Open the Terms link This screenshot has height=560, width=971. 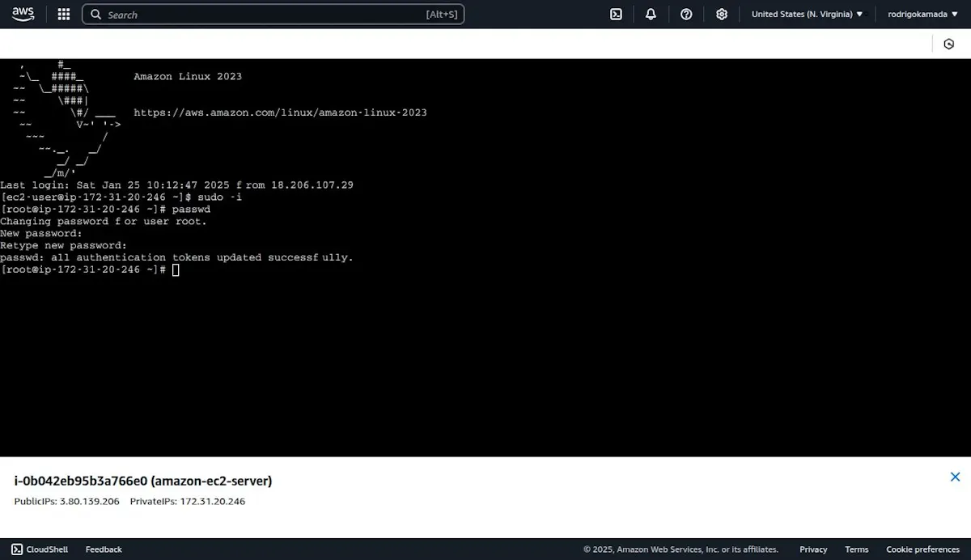[x=856, y=549]
